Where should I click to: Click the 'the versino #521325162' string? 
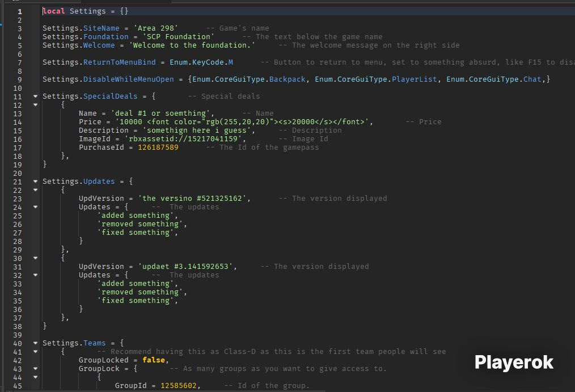[x=192, y=199]
